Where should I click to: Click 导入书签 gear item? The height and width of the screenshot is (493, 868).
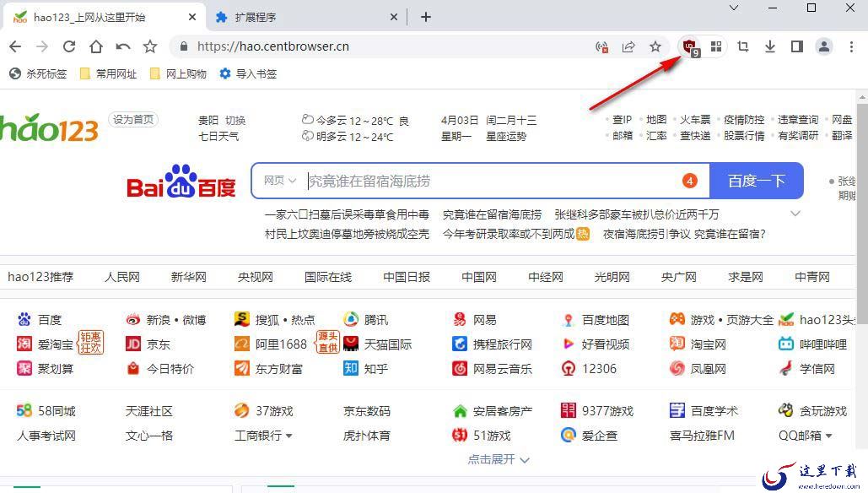[x=248, y=73]
